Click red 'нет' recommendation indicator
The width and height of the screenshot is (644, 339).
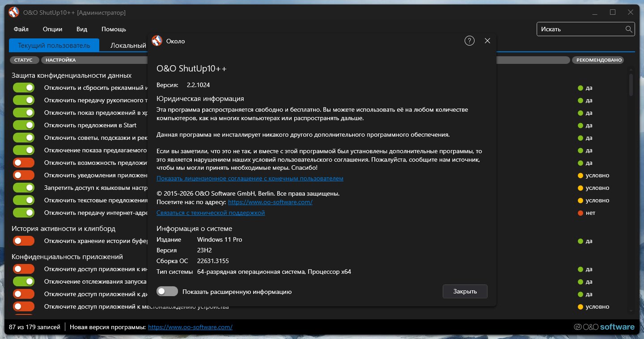580,213
